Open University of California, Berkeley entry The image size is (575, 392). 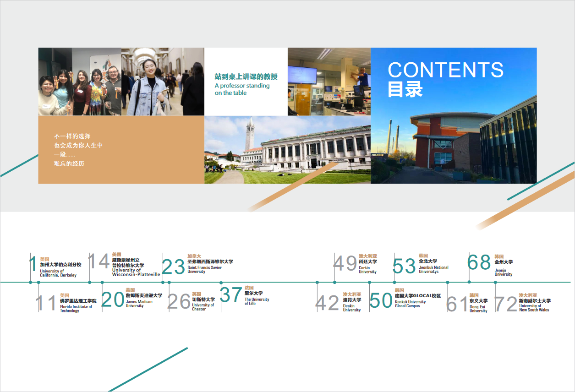(x=60, y=269)
